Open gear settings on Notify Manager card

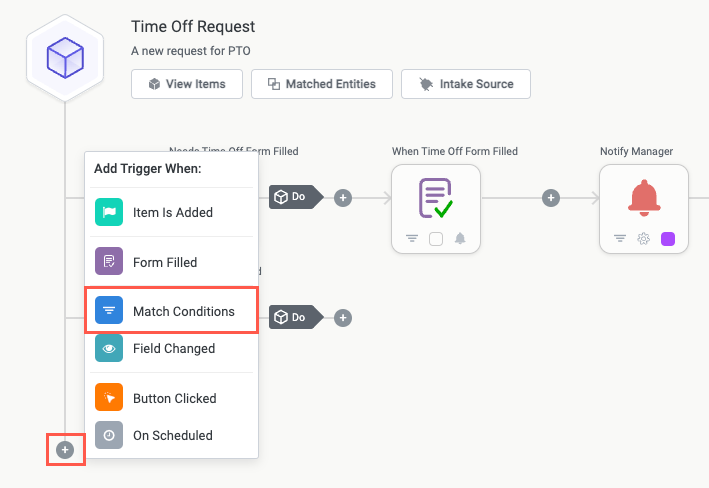tap(643, 239)
